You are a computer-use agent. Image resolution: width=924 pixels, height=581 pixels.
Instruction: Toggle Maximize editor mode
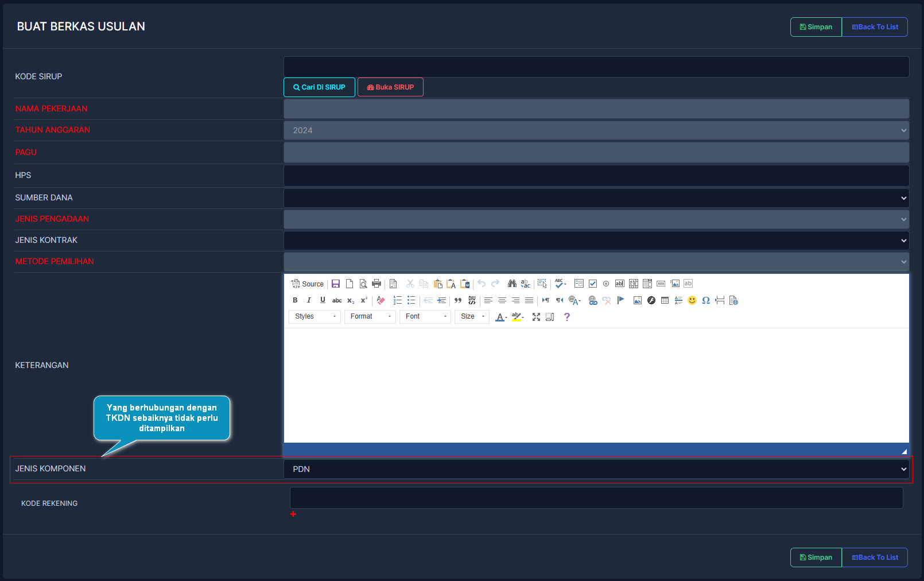(x=536, y=317)
